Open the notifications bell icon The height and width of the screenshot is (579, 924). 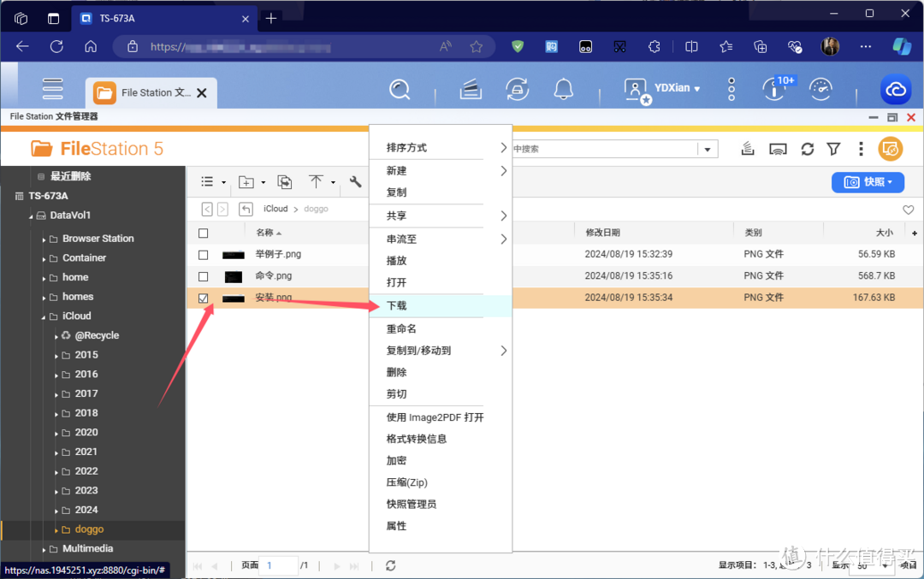coord(563,89)
